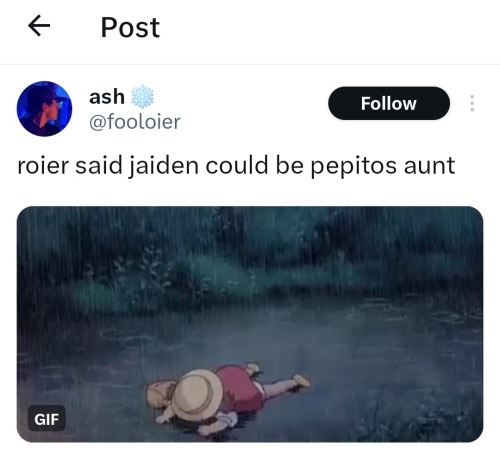Click the straw hat in the GIF
Screen dimensions: 500x456
198,394
